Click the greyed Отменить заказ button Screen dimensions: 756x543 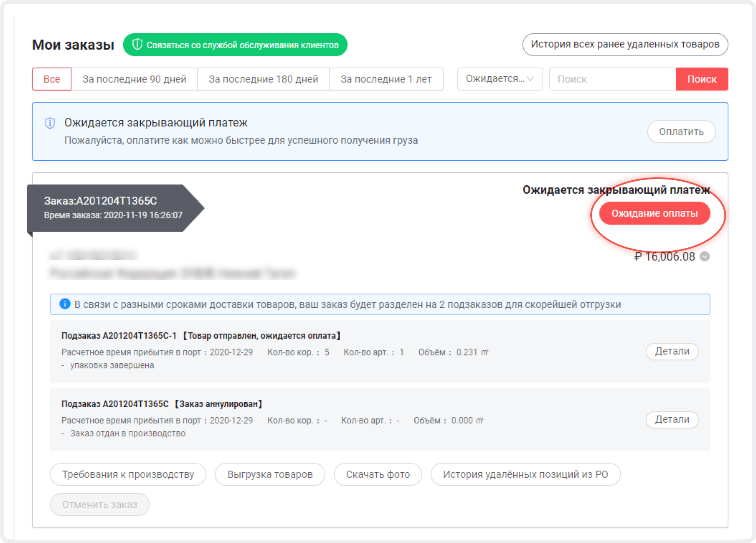tap(99, 505)
